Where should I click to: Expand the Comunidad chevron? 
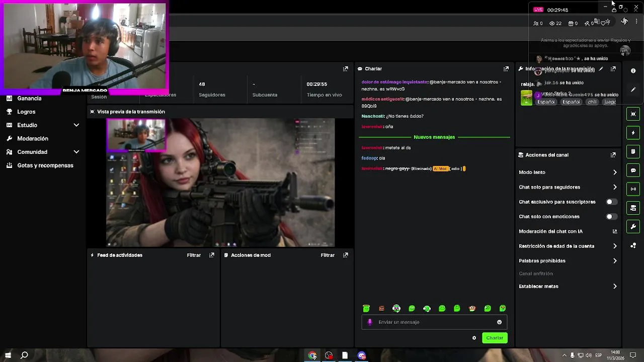tap(76, 152)
